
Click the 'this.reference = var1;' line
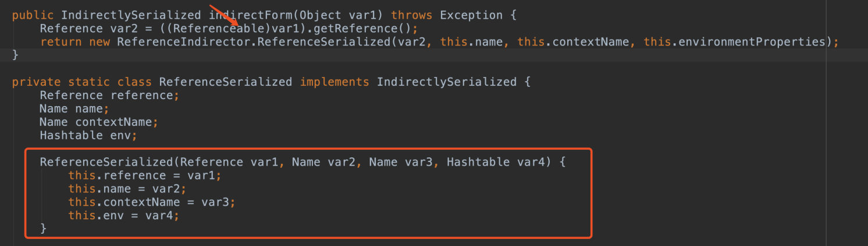tap(145, 175)
